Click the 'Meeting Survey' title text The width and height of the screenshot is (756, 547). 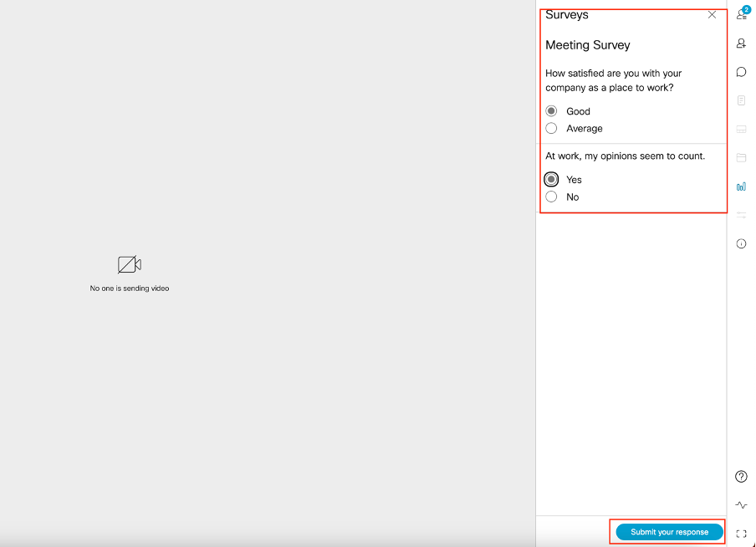588,45
